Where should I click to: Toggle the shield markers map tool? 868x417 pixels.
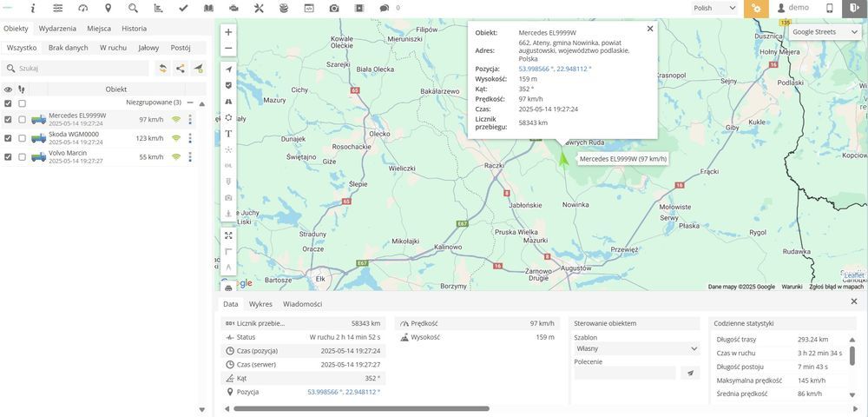228,85
